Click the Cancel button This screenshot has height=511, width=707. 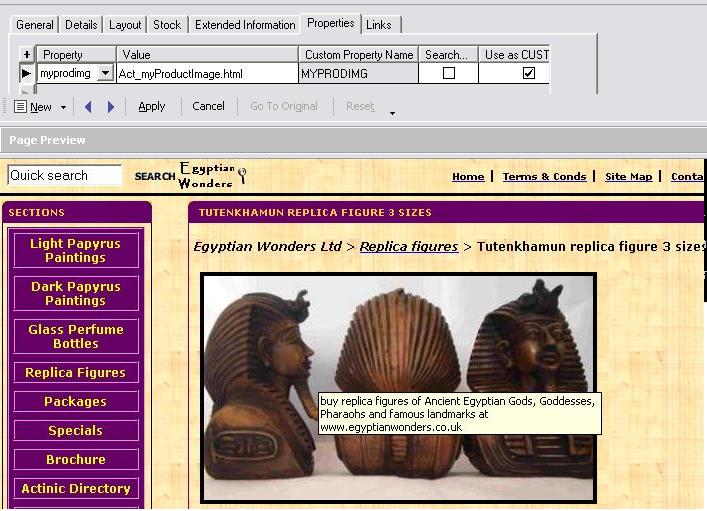pos(208,106)
